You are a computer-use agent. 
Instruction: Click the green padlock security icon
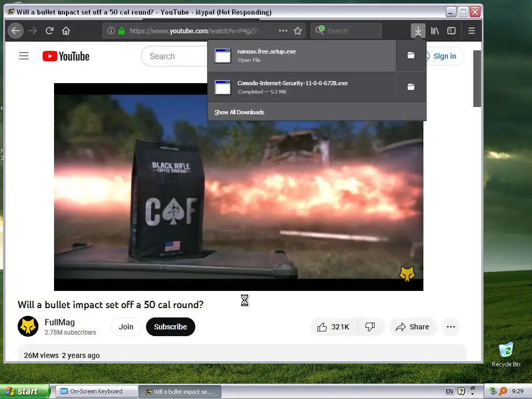click(122, 31)
